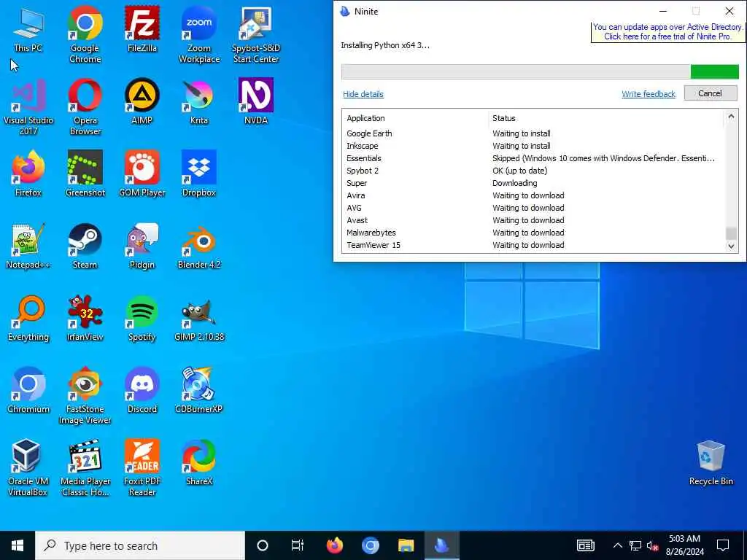The height and width of the screenshot is (560, 747).
Task: Click scroll down arrow in details list
Action: [731, 246]
